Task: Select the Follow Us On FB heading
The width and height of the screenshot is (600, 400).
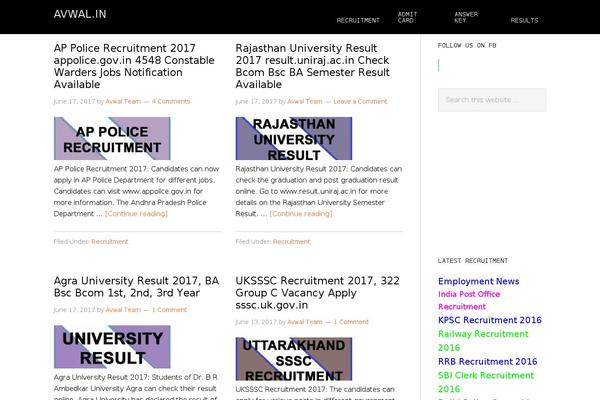Action: point(467,46)
